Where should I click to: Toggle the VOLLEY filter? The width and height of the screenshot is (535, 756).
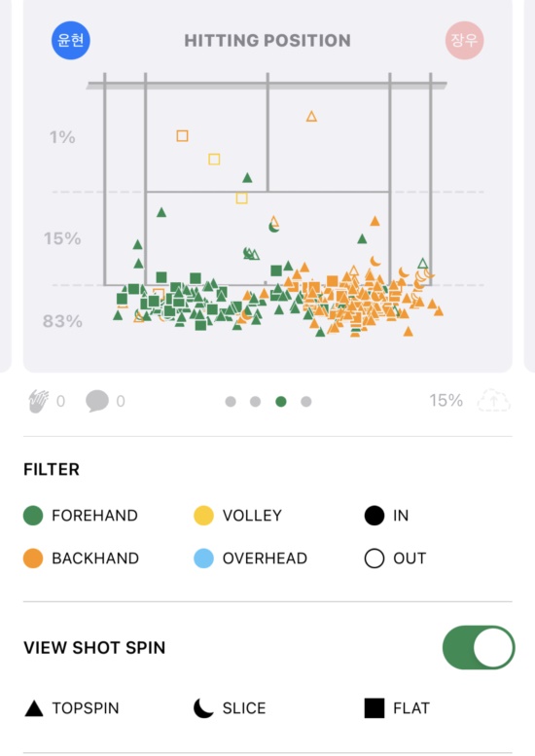point(237,516)
